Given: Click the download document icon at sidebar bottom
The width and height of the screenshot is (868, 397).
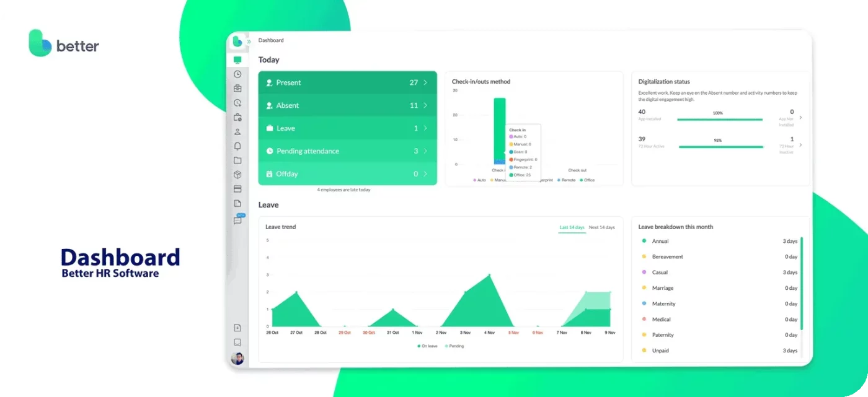Looking at the screenshot, I should (237, 328).
